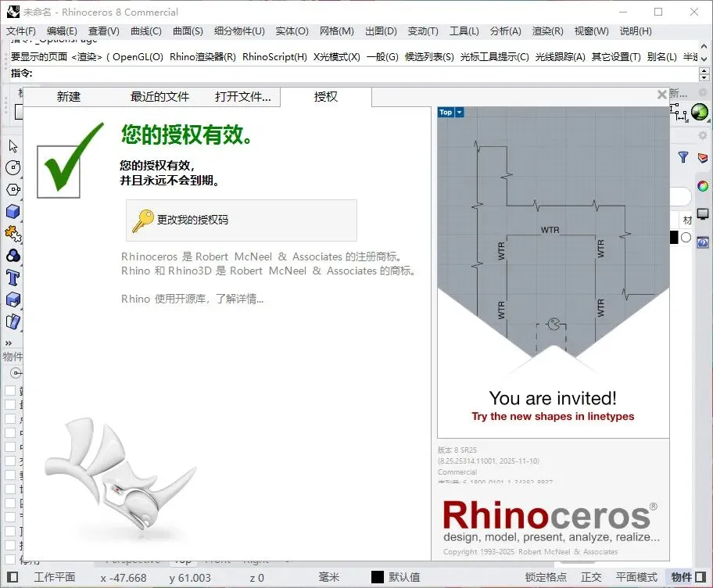Select the Text object tool
Screen dimensions: 713x588
[13, 278]
